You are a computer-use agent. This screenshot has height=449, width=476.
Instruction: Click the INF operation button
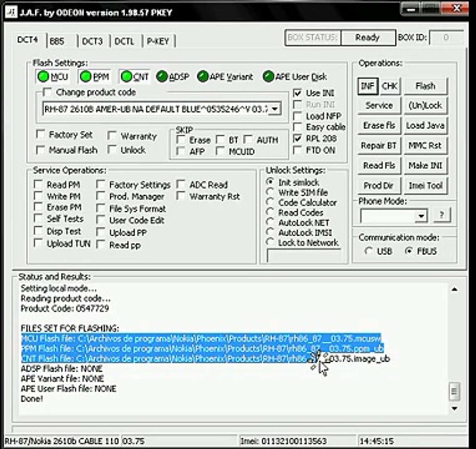click(368, 86)
